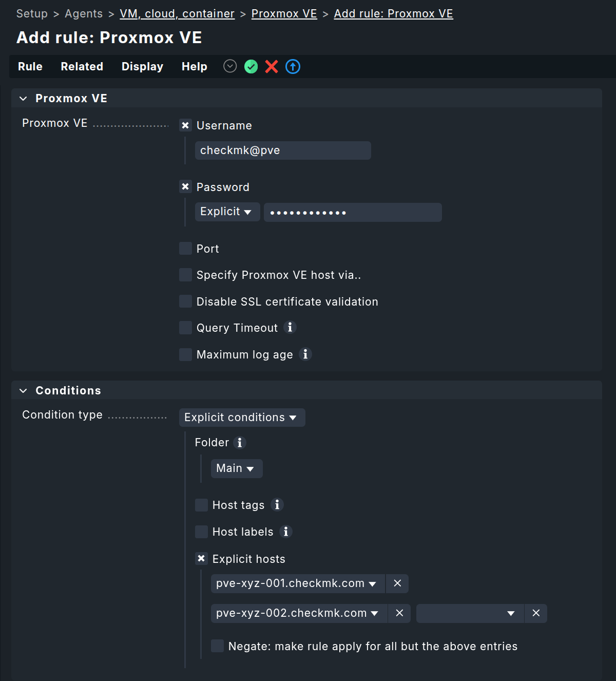Screen dimensions: 616x681
Task: Change the folder from Main
Action: pyautogui.click(x=236, y=468)
